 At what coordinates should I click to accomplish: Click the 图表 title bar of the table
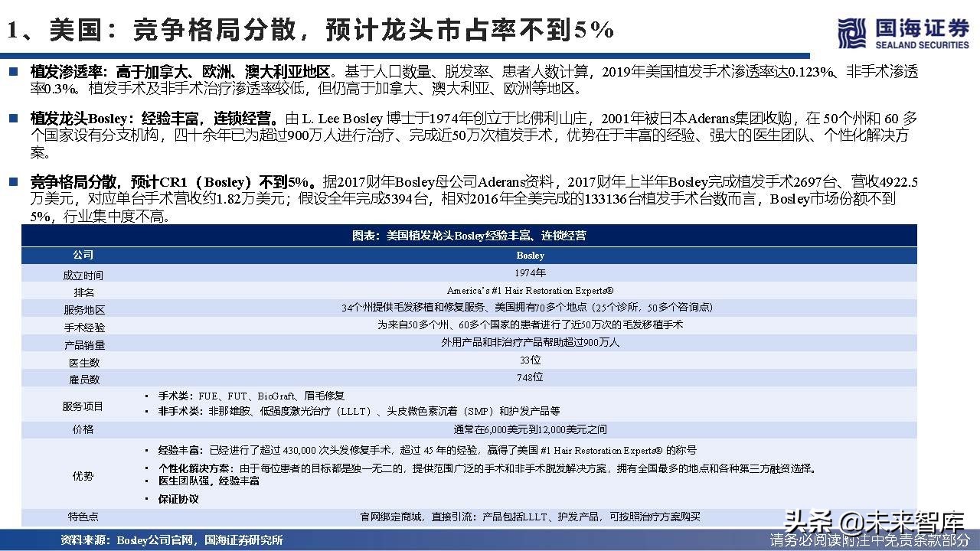coord(470,236)
